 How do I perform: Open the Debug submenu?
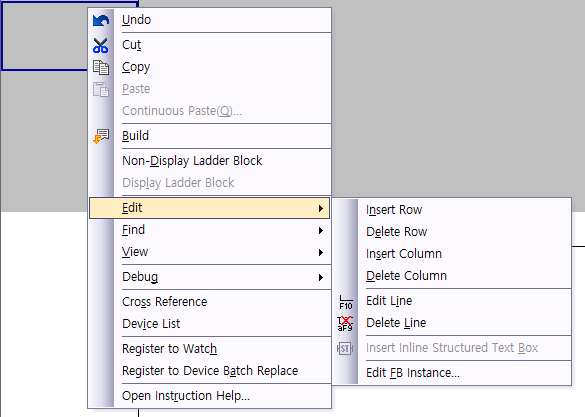coord(210,277)
